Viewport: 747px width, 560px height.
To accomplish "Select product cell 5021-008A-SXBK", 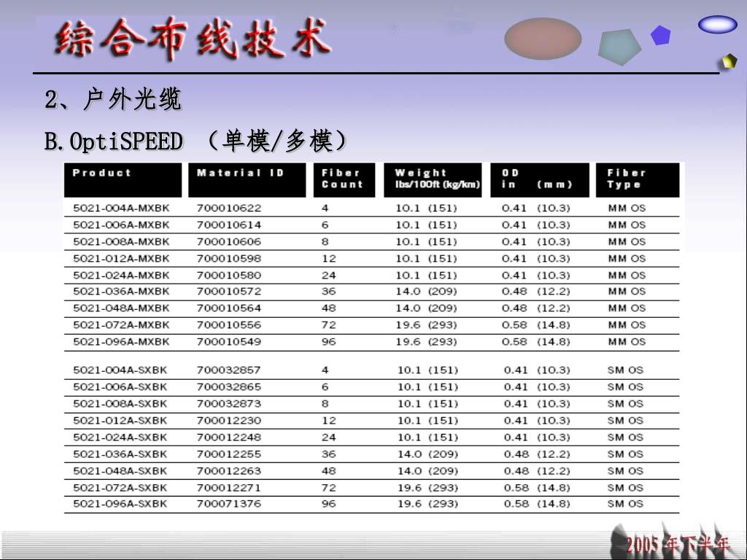I will click(x=120, y=404).
